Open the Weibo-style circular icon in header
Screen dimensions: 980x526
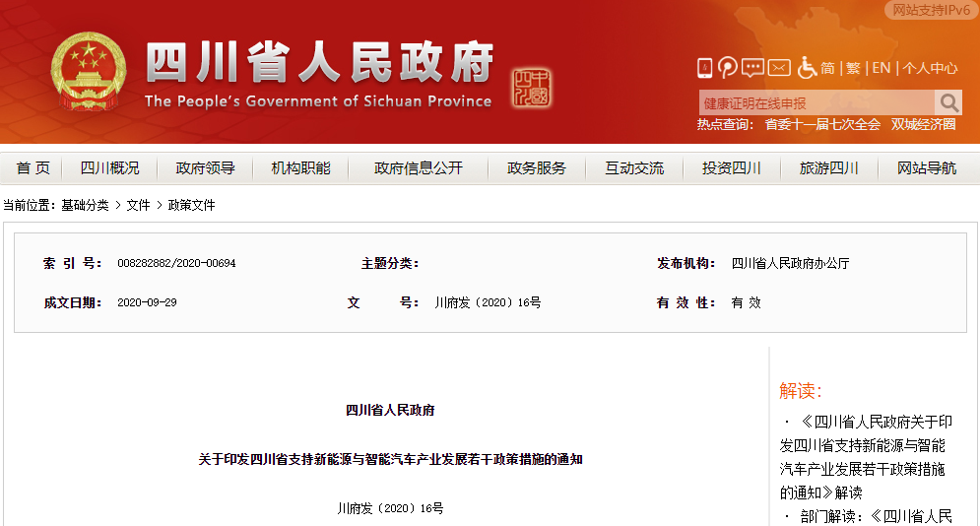pos(728,68)
